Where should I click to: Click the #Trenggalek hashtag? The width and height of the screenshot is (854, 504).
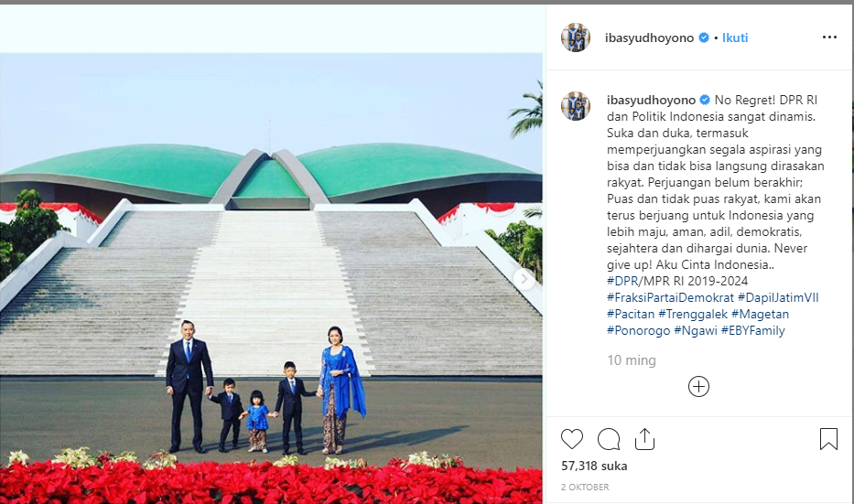coord(693,314)
